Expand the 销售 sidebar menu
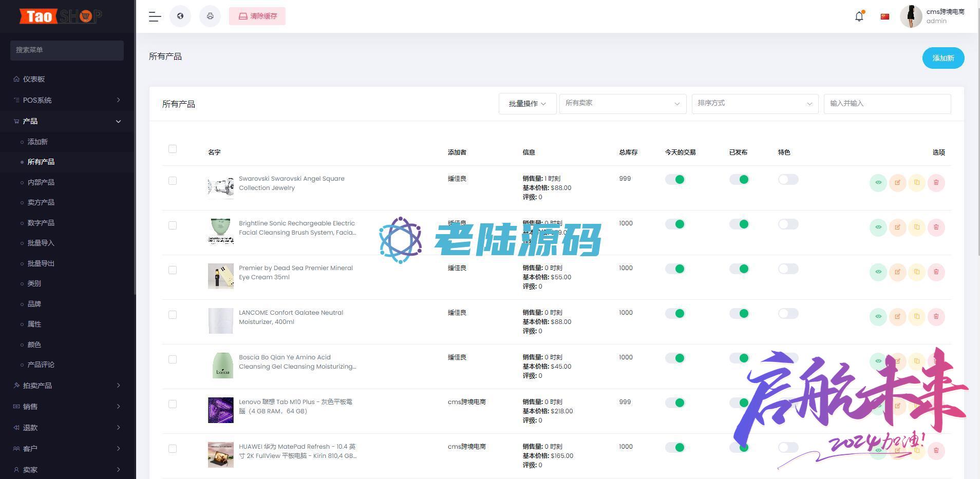Image resolution: width=980 pixels, height=479 pixels. [x=67, y=407]
